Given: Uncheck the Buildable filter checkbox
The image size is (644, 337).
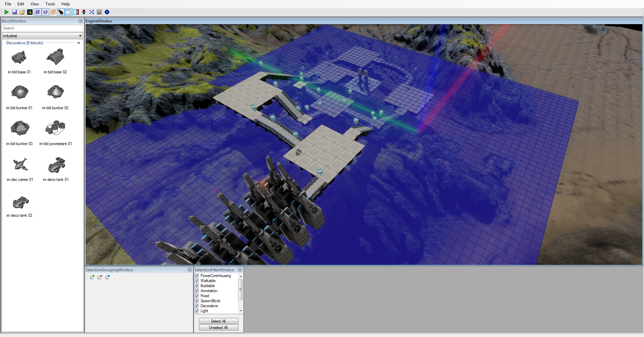Looking at the screenshot, I should coord(197,286).
